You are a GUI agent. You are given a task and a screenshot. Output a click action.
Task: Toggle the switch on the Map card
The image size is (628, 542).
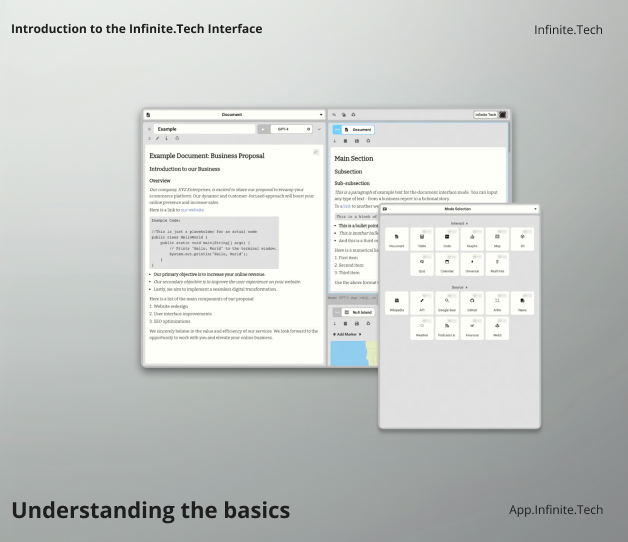(502, 231)
